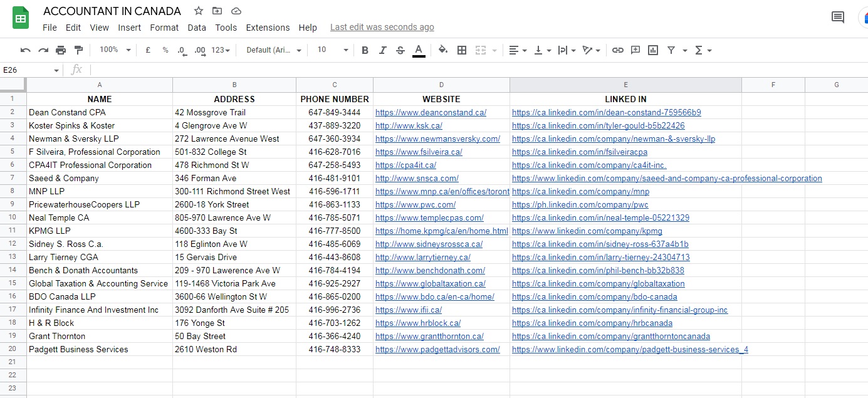Open the Borders tool
The image size is (868, 398).
(462, 50)
